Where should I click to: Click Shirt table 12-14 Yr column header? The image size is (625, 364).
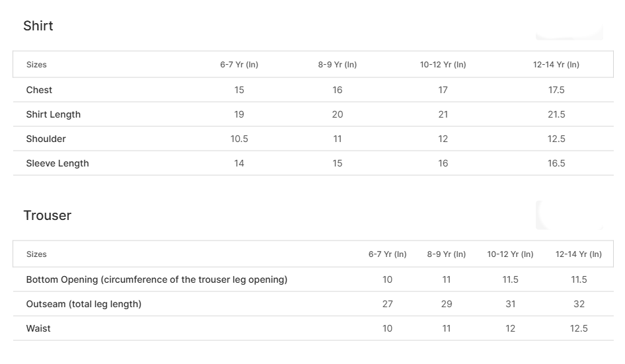click(x=556, y=65)
